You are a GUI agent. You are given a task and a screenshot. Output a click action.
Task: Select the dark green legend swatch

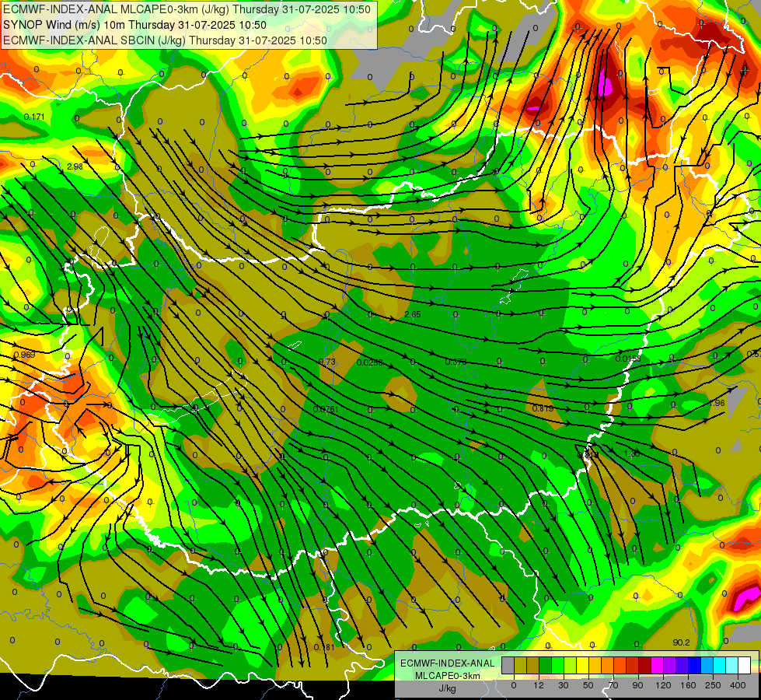coord(546,665)
